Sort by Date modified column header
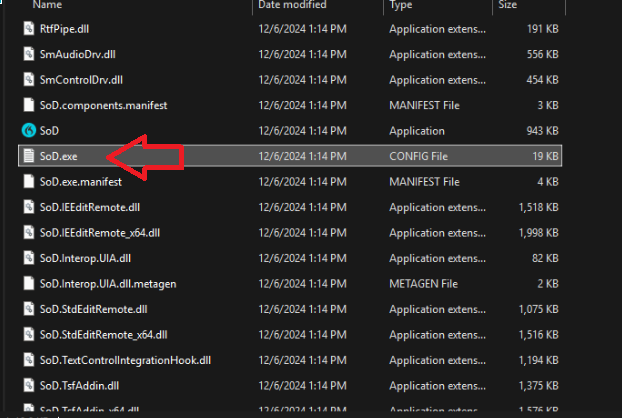The image size is (622, 418). [294, 5]
